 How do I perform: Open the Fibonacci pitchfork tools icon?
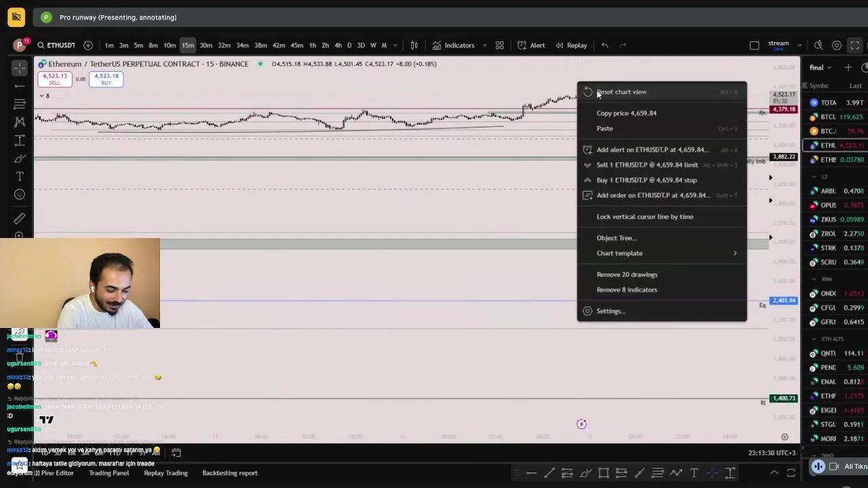click(x=20, y=104)
